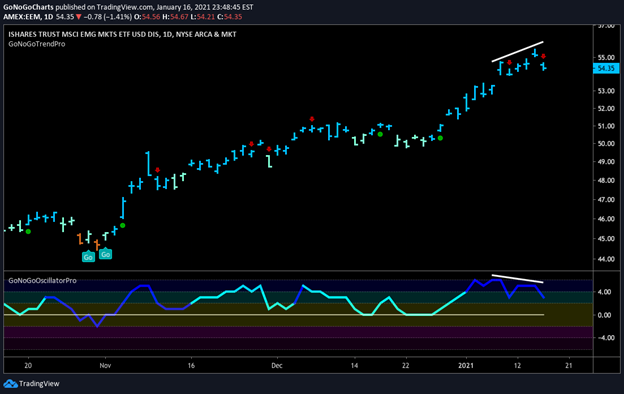Click the GoNoGoOscillatorPro indicator label
The width and height of the screenshot is (624, 394).
(42, 281)
